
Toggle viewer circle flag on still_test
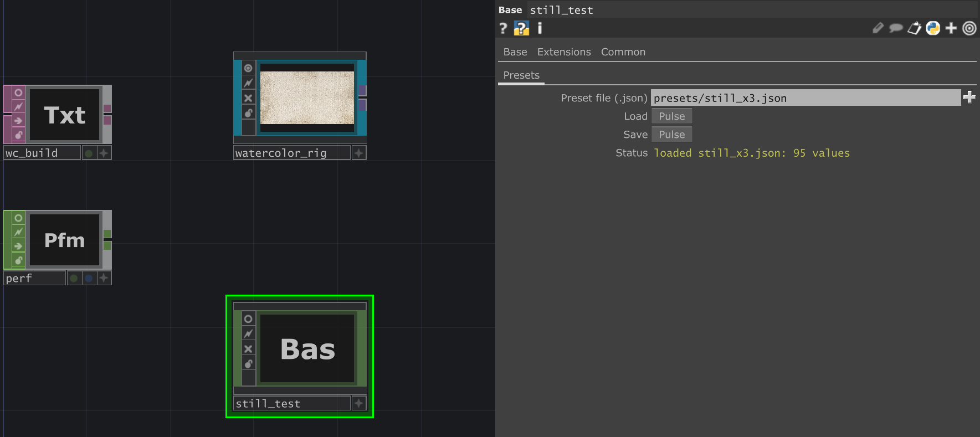(248, 319)
